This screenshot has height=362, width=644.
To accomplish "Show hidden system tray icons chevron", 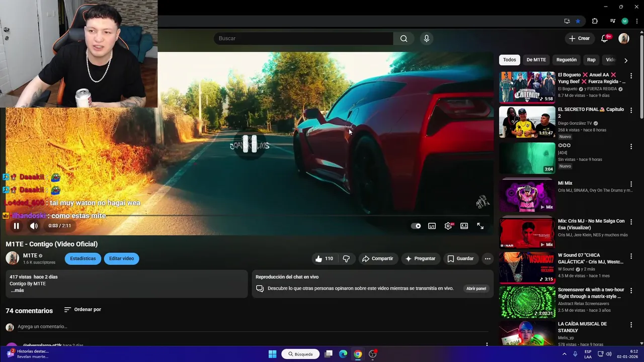I will pos(565,354).
